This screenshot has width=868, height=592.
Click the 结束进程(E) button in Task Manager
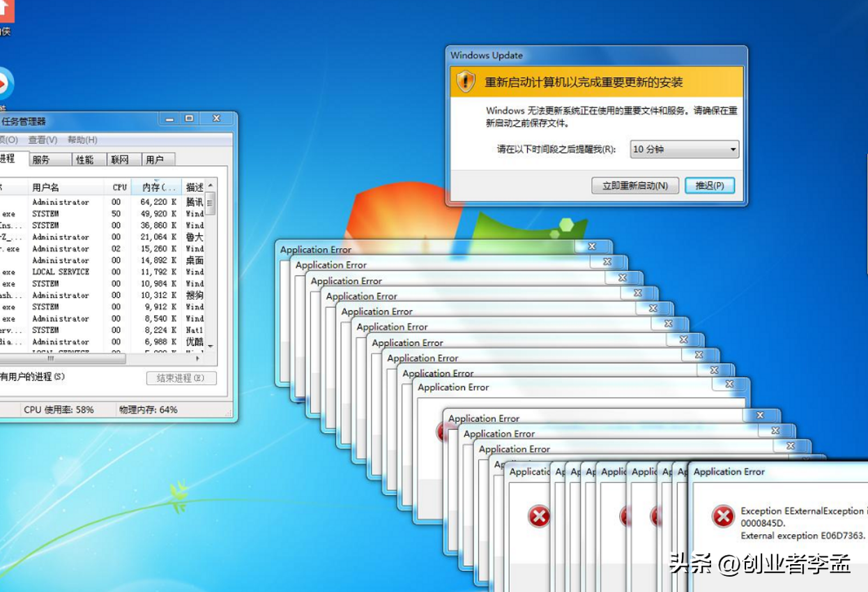181,378
